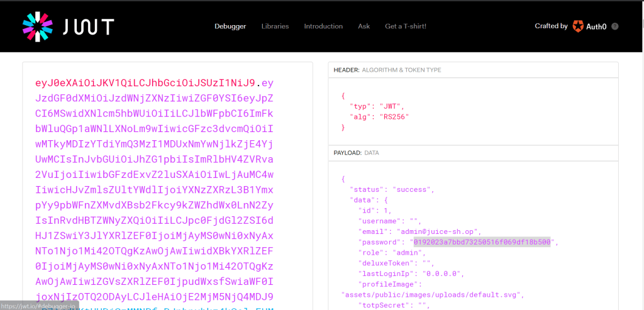Click the Auth0 shield logo
This screenshot has width=644, height=310.
pos(578,26)
